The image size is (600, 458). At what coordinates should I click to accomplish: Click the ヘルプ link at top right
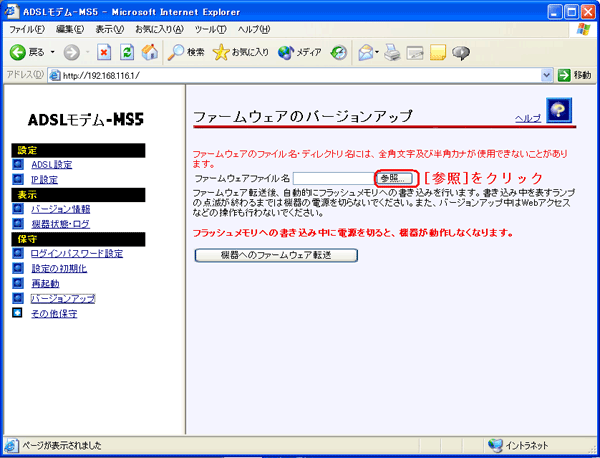[x=528, y=118]
